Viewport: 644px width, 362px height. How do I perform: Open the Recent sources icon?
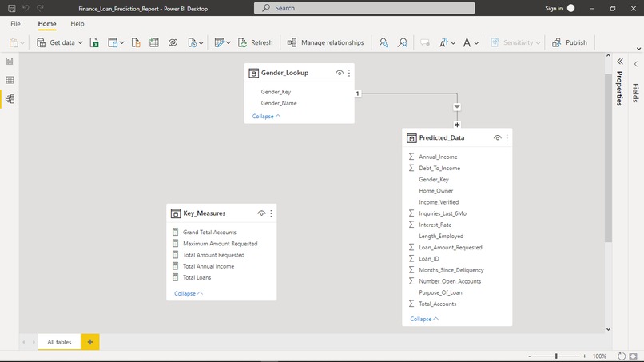193,42
